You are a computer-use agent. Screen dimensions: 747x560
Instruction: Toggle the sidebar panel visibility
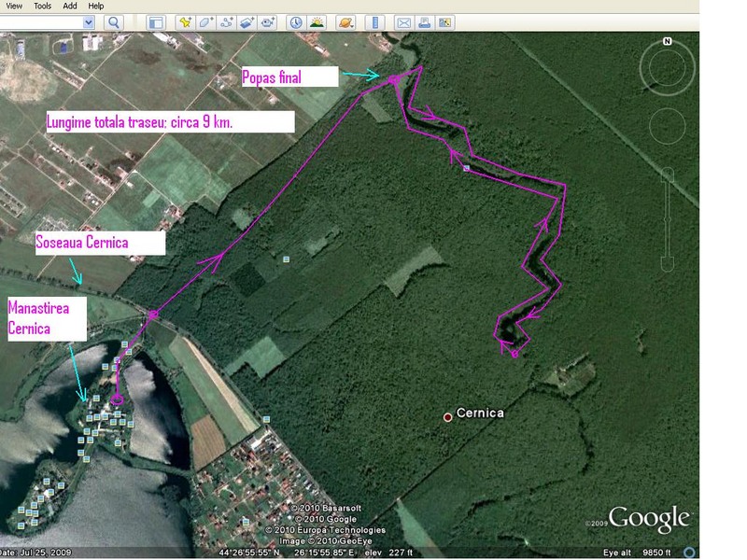(x=155, y=21)
